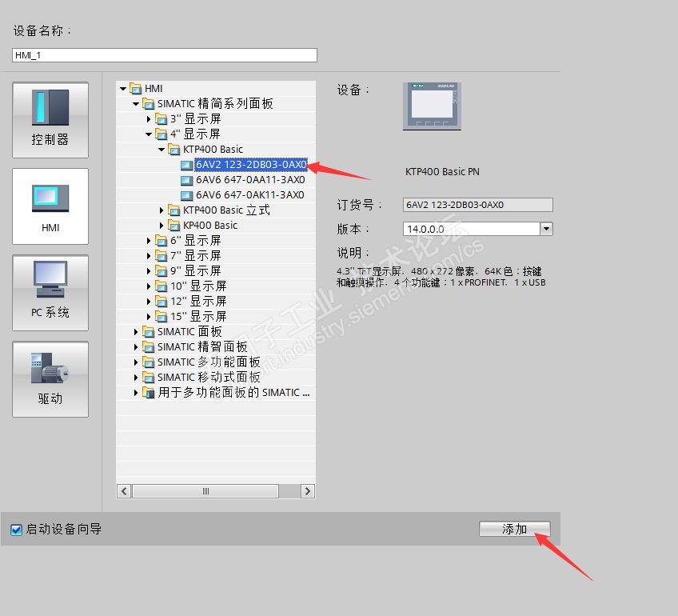Expand the 12" 显示屏 node

tap(149, 302)
